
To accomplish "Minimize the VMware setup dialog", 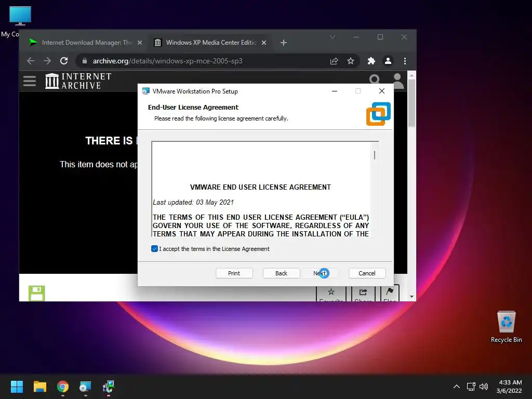I will coord(335,91).
